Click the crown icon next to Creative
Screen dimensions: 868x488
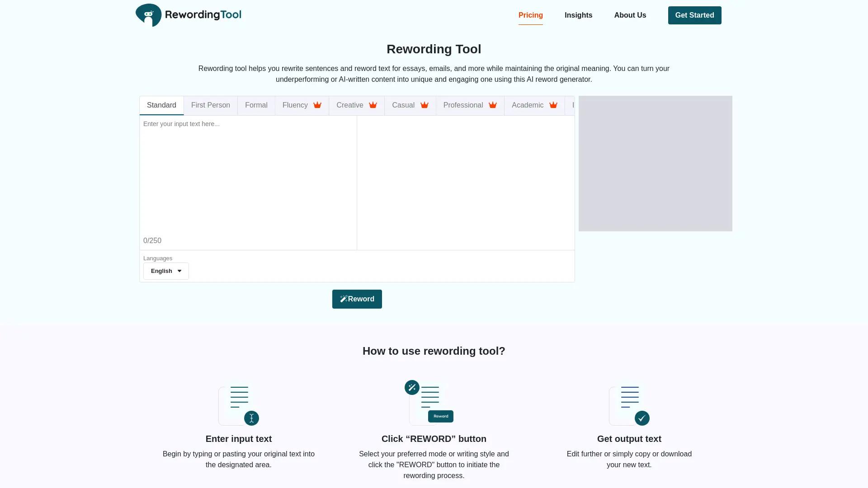[373, 105]
